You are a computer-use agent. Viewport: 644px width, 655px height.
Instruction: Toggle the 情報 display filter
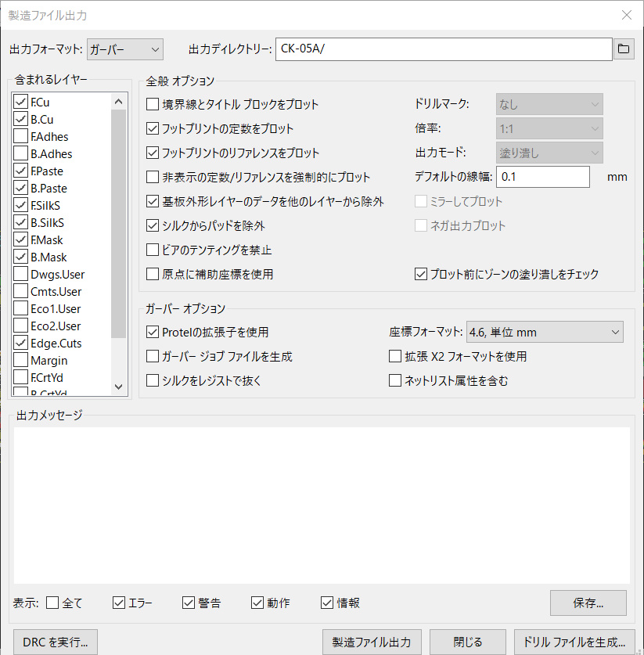[x=327, y=603]
